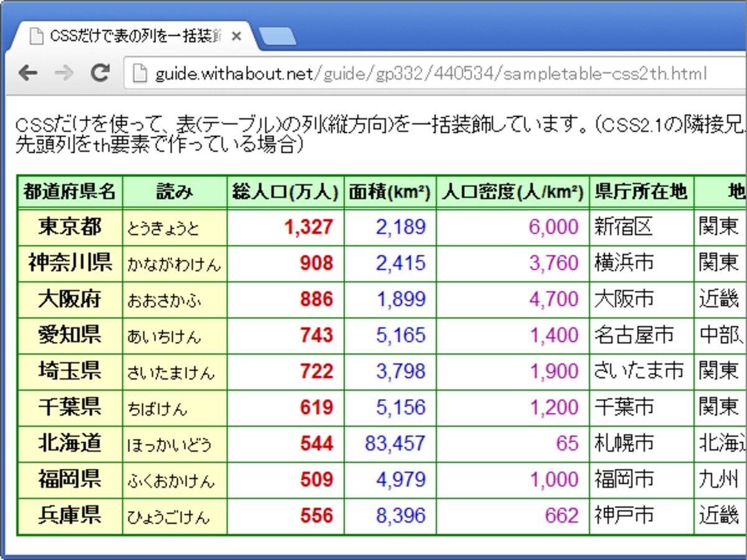Image resolution: width=747 pixels, height=560 pixels.
Task: Select the 愛知県 row header cell
Action: (70, 335)
